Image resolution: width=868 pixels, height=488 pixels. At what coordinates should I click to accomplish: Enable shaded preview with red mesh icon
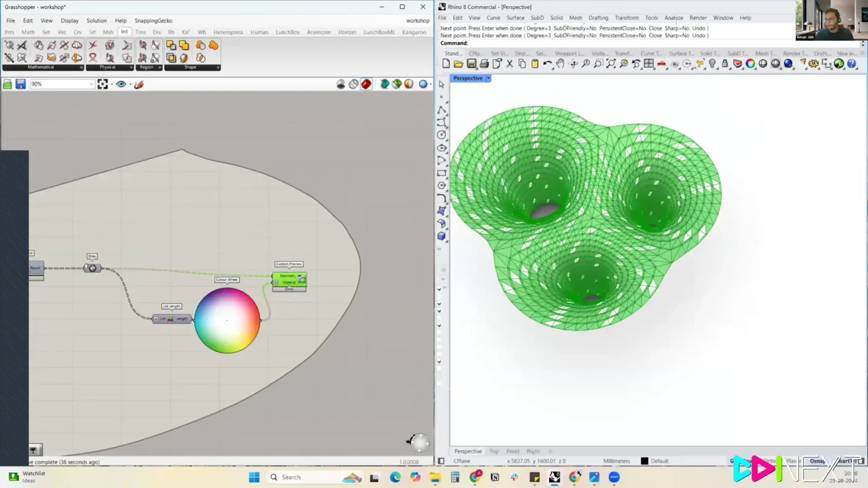coord(366,84)
